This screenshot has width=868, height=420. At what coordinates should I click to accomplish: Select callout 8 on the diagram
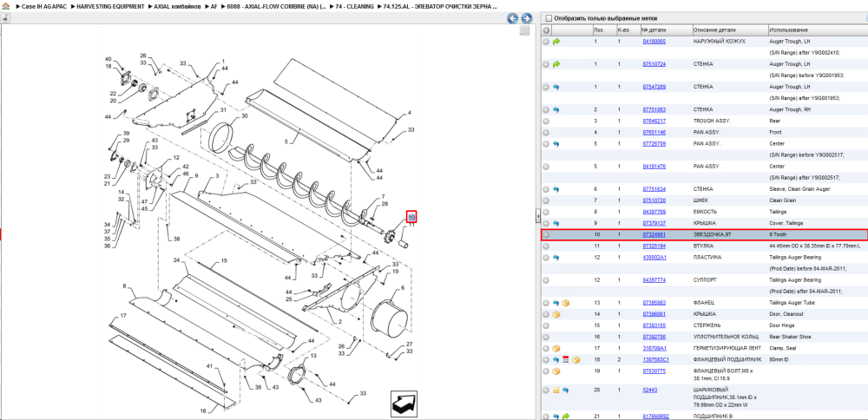(124, 286)
